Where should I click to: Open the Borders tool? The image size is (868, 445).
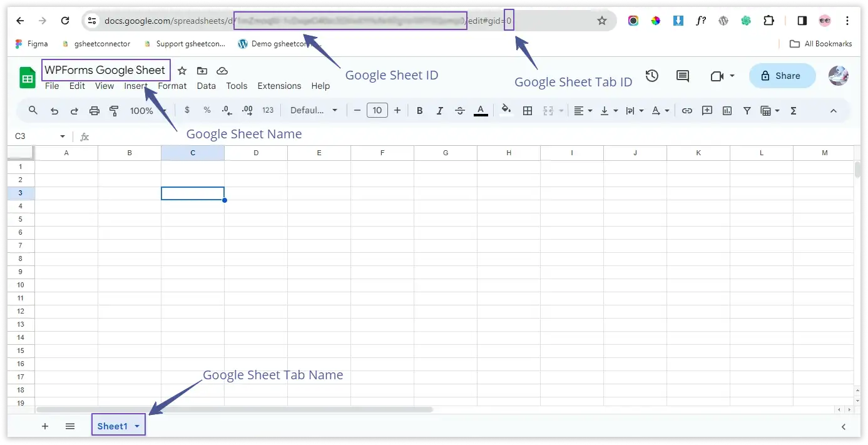(x=528, y=111)
